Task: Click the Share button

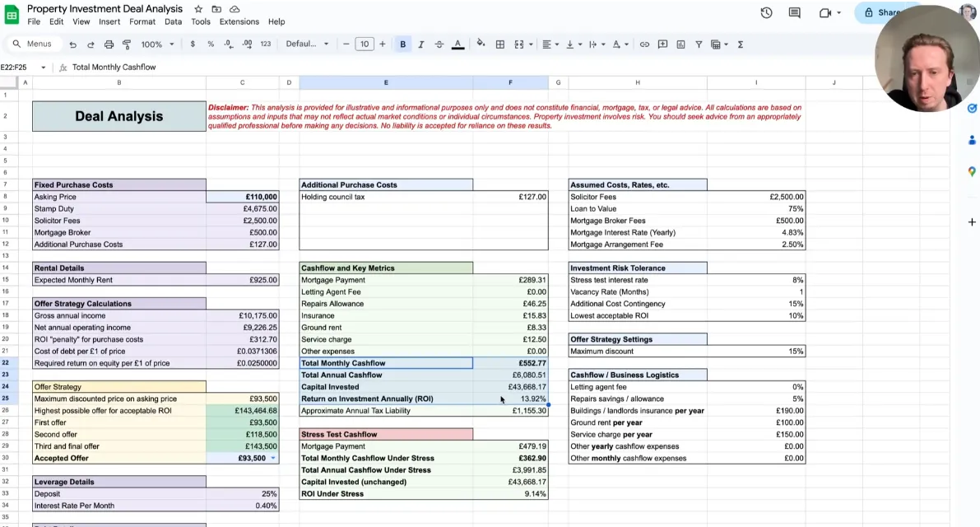Action: click(x=882, y=12)
